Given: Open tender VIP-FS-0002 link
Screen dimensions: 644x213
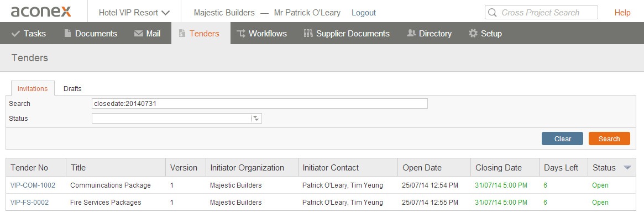Looking at the screenshot, I should click(29, 203).
